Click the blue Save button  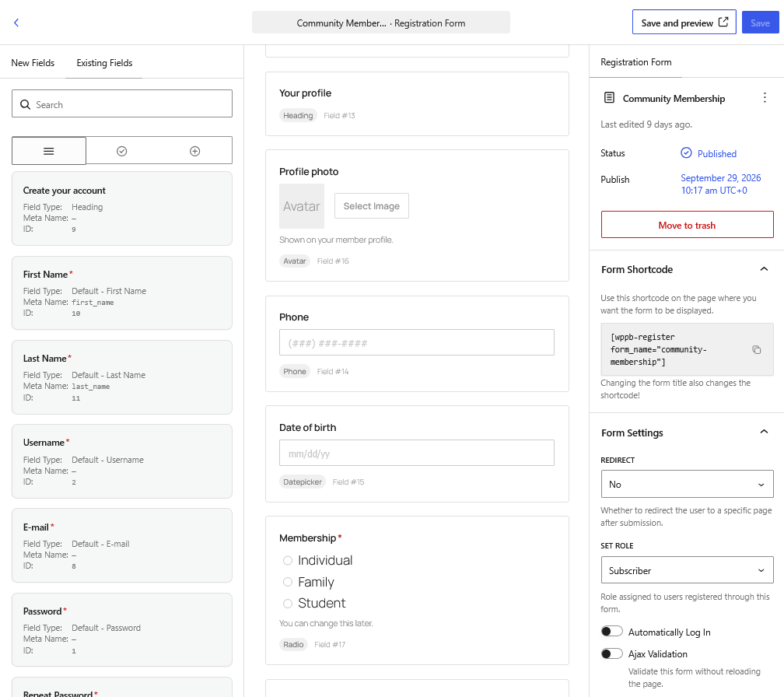[760, 23]
